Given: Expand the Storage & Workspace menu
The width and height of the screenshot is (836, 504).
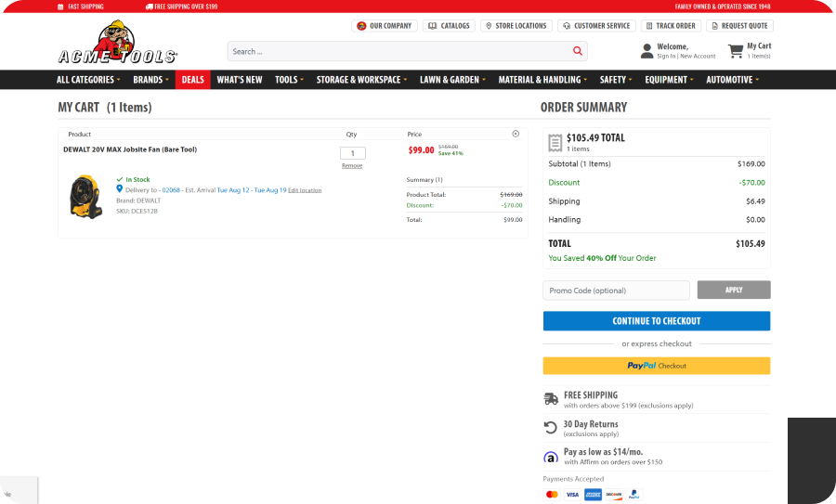Looking at the screenshot, I should [x=361, y=80].
